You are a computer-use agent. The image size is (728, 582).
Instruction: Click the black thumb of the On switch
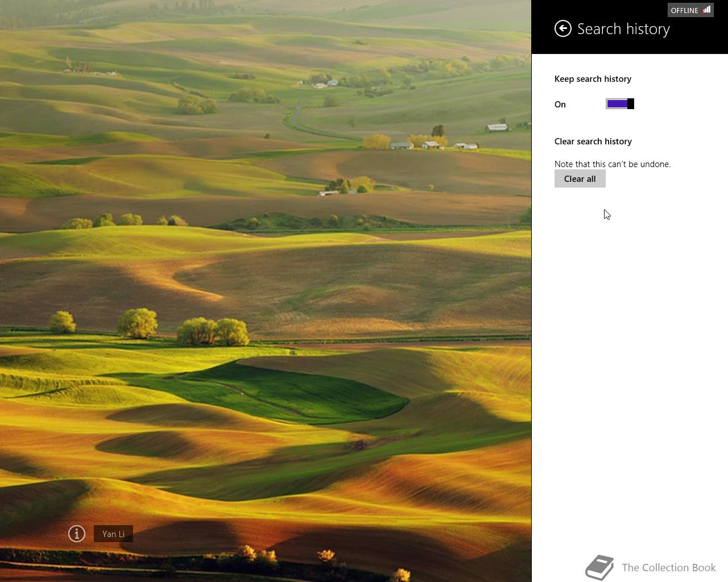pyautogui.click(x=631, y=103)
